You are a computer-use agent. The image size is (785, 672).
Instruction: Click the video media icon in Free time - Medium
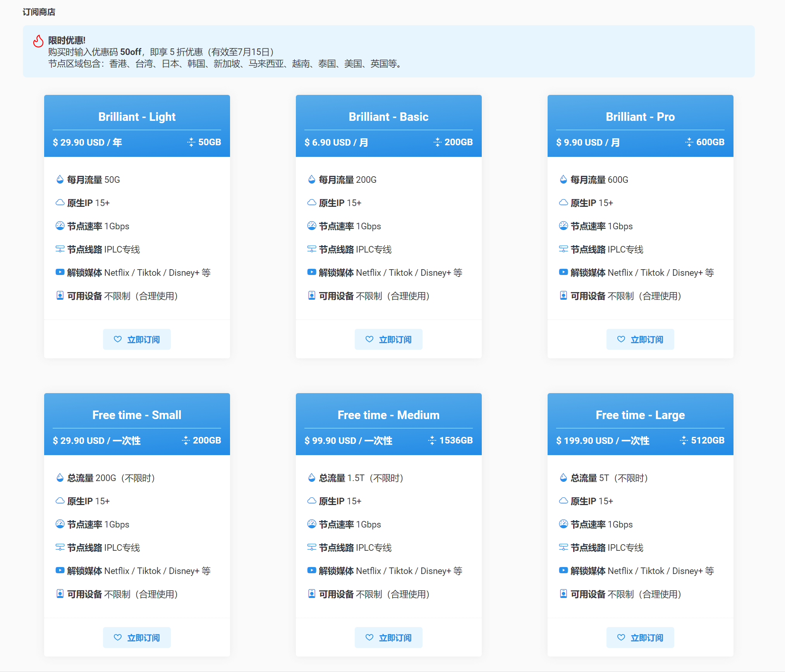pos(311,571)
